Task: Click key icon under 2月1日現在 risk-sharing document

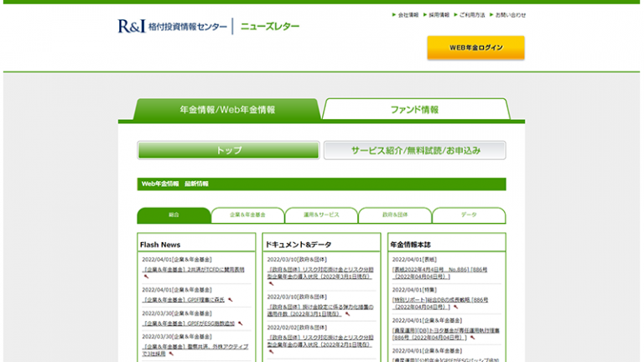Action: (271, 352)
